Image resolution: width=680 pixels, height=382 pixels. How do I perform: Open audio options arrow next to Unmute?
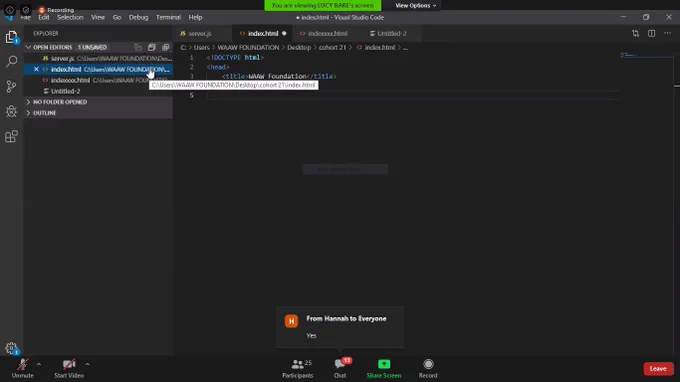[39, 364]
